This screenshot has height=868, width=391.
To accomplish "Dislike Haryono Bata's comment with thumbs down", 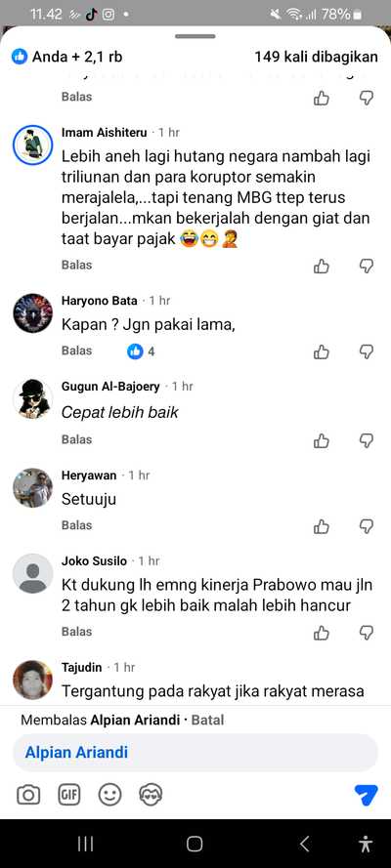I will pyautogui.click(x=367, y=351).
